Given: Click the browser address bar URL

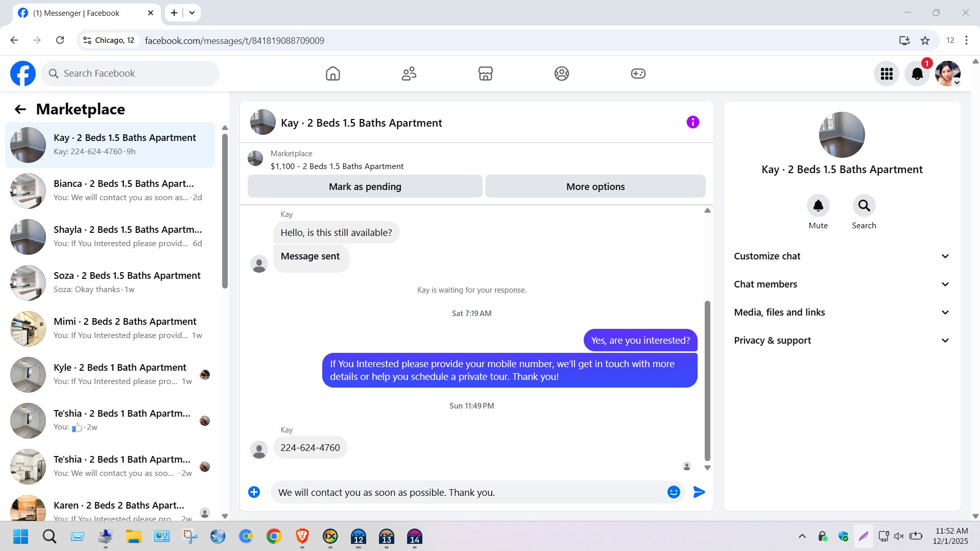Looking at the screenshot, I should [x=234, y=40].
